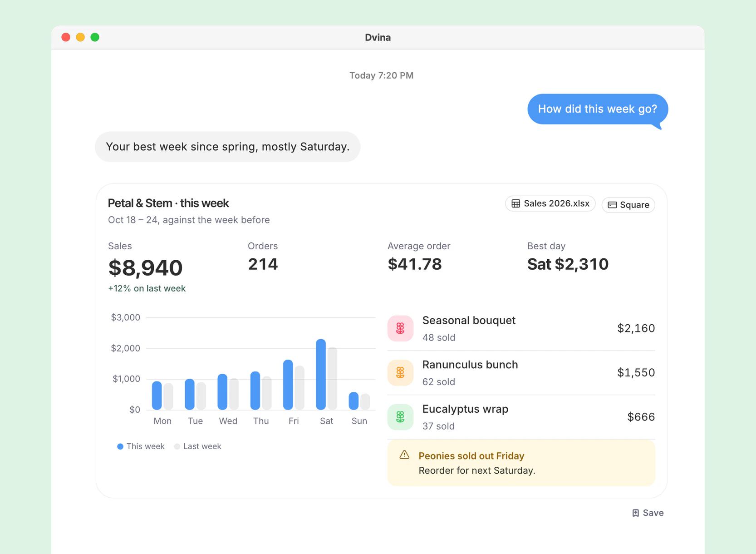Click the Ranunculus bunch $1,550 amount
The height and width of the screenshot is (554, 756).
point(636,373)
